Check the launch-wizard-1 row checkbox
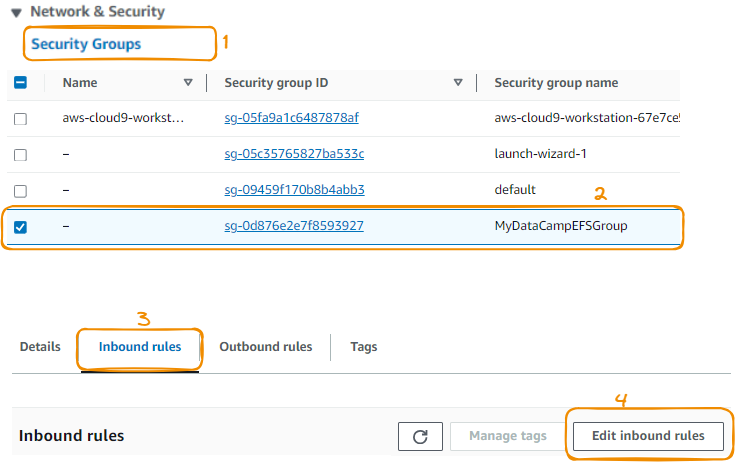Image resolution: width=739 pixels, height=463 pixels. pos(20,155)
